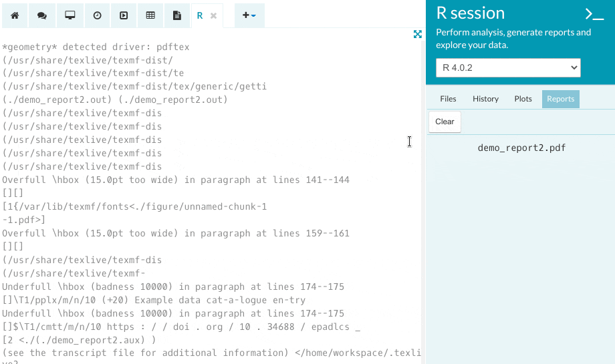Click the play button tab icon

(x=124, y=15)
